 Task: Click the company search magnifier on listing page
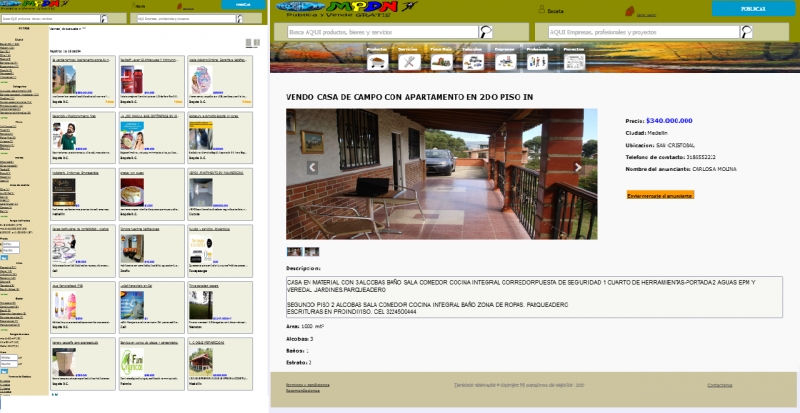[239, 18]
